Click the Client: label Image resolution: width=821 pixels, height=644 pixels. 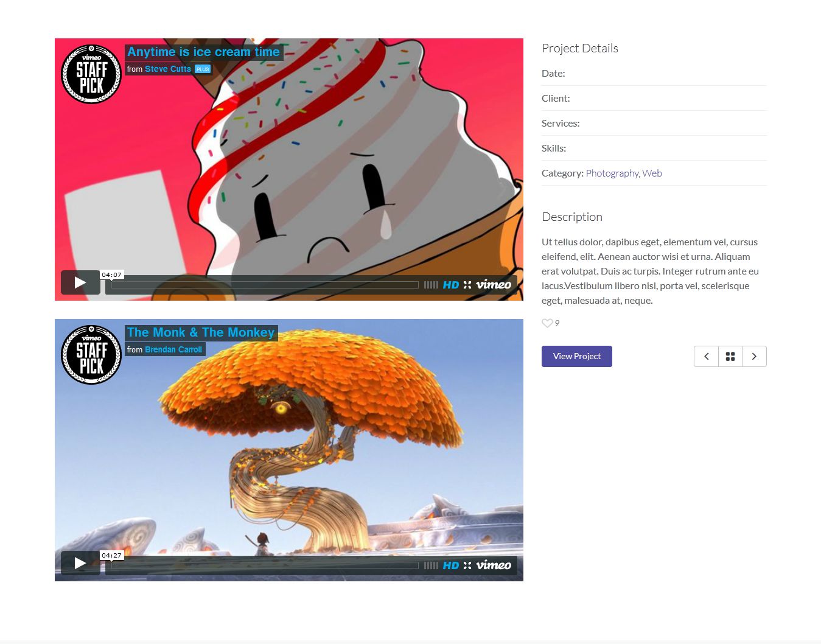[x=556, y=99]
